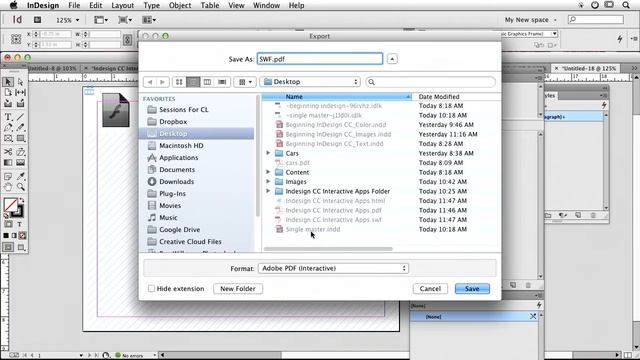Go forward in Export dialog
640x360 pixels.
[x=162, y=82]
